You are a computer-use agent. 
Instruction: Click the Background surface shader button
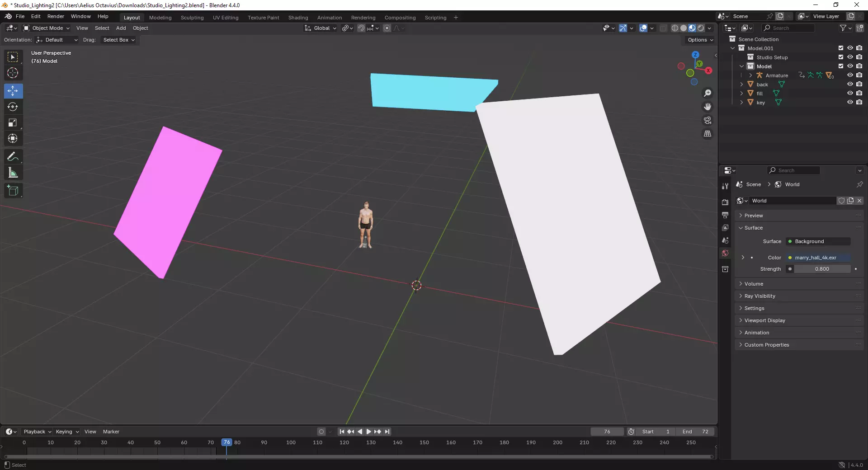coord(818,241)
